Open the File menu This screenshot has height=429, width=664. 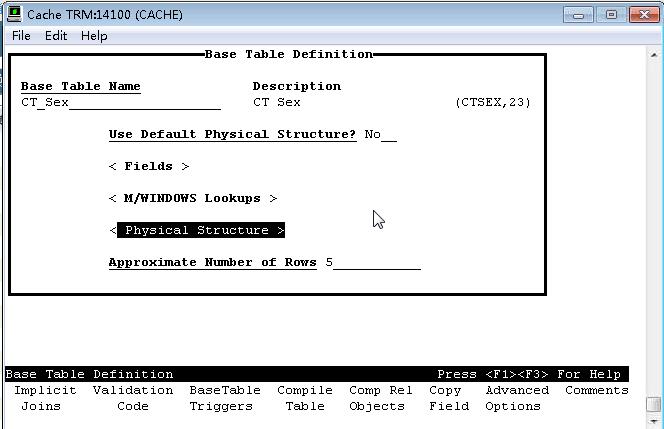[21, 36]
